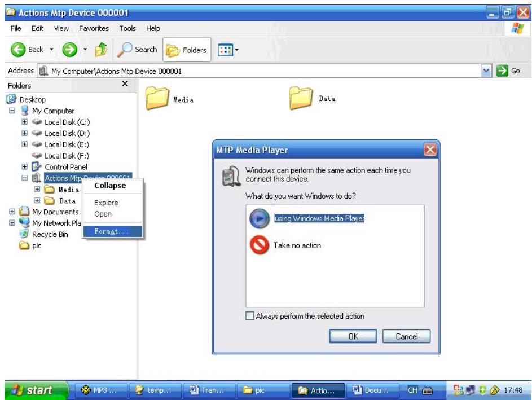Click the Windows Start button

click(34, 390)
